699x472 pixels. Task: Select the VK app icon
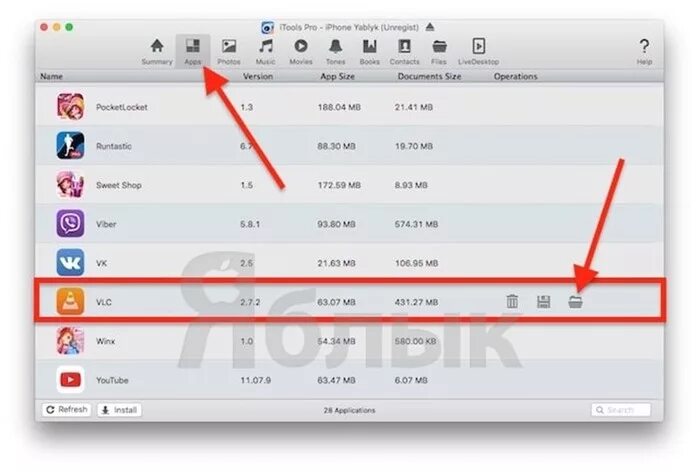pyautogui.click(x=70, y=263)
